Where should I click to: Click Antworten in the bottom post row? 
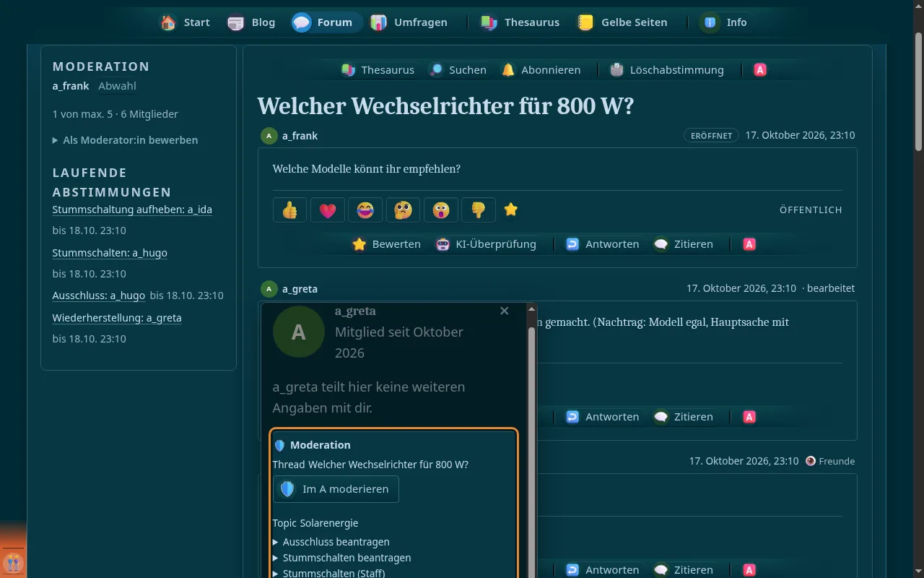point(602,570)
